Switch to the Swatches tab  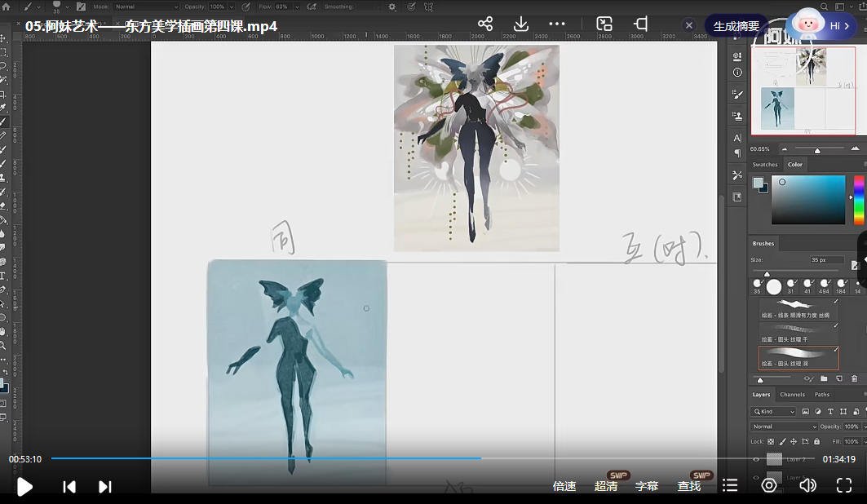click(765, 164)
